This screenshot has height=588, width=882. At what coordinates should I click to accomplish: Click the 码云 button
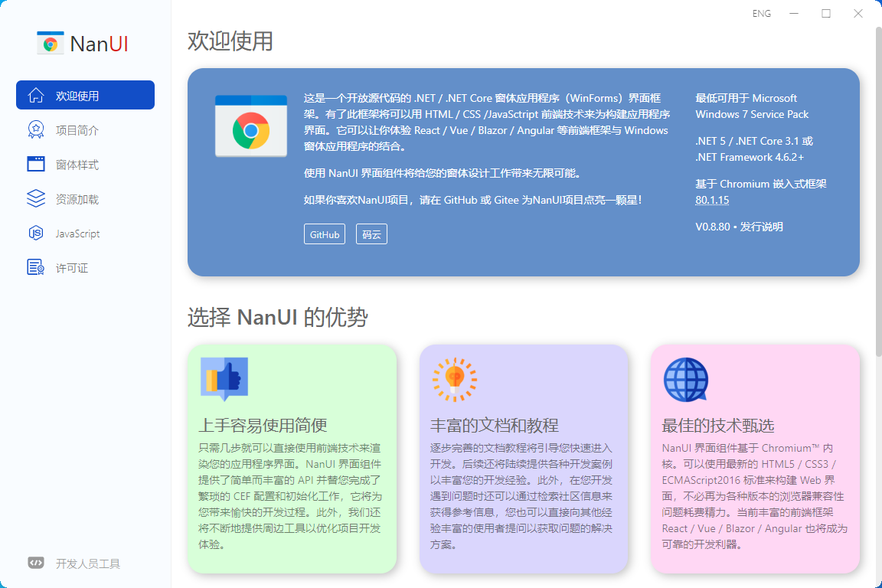point(371,234)
